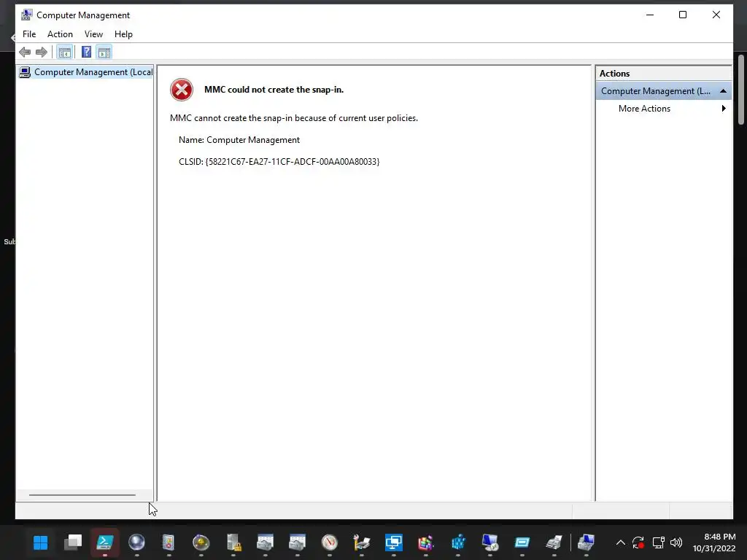Open the File menu
The image size is (747, 560).
29,34
